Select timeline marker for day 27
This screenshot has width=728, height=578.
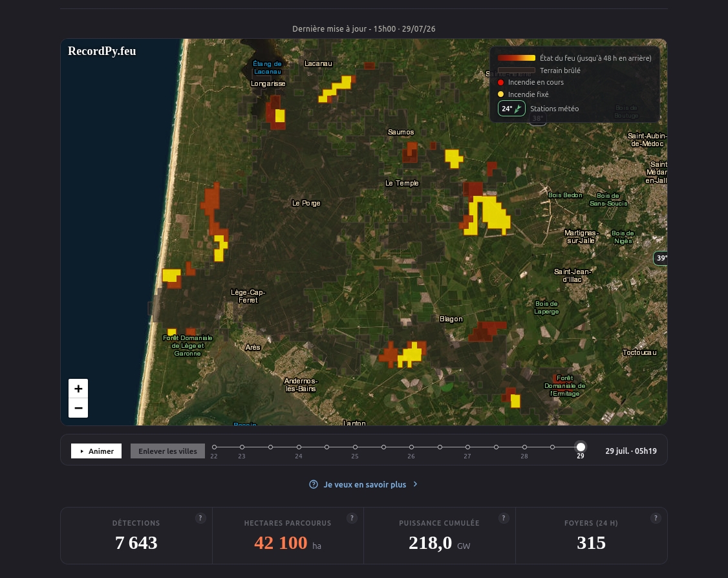[467, 447]
